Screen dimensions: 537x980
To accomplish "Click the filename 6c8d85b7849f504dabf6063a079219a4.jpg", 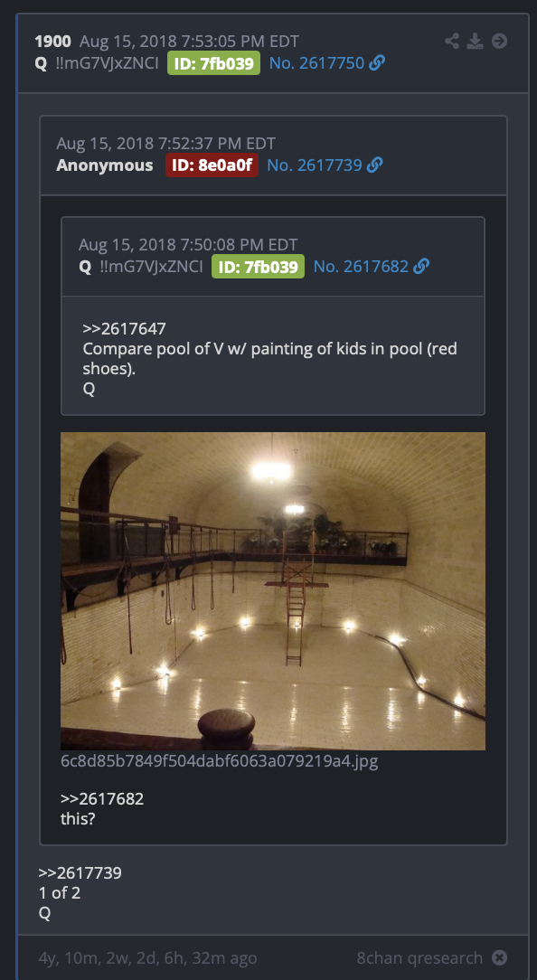I will point(220,761).
